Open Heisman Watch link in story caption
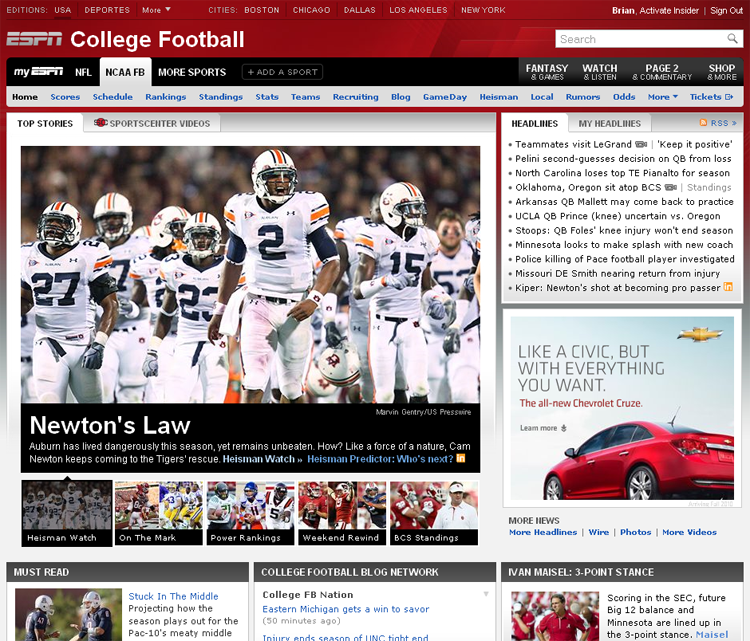 coord(262,459)
